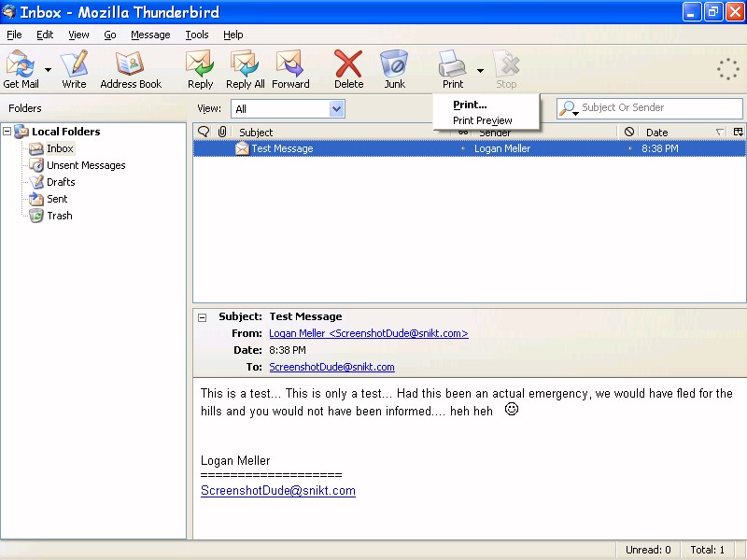This screenshot has width=747, height=560.
Task: Click the Folders pane header
Action: [25, 108]
